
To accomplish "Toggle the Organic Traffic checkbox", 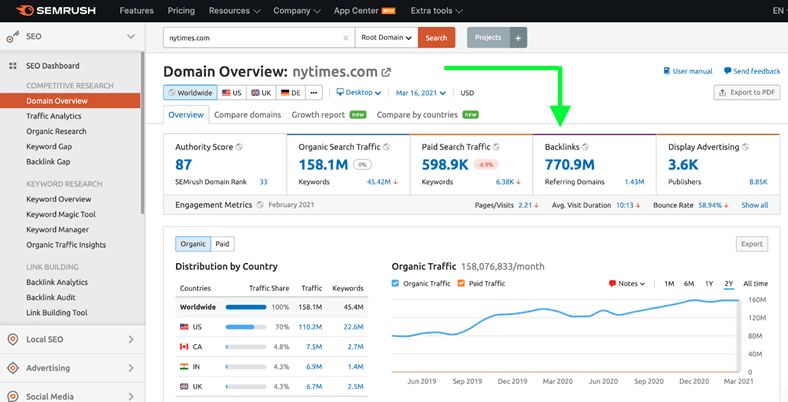I will click(x=395, y=283).
